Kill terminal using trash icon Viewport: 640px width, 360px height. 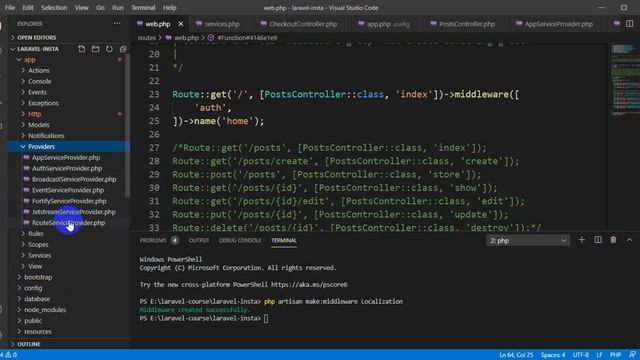click(613, 240)
